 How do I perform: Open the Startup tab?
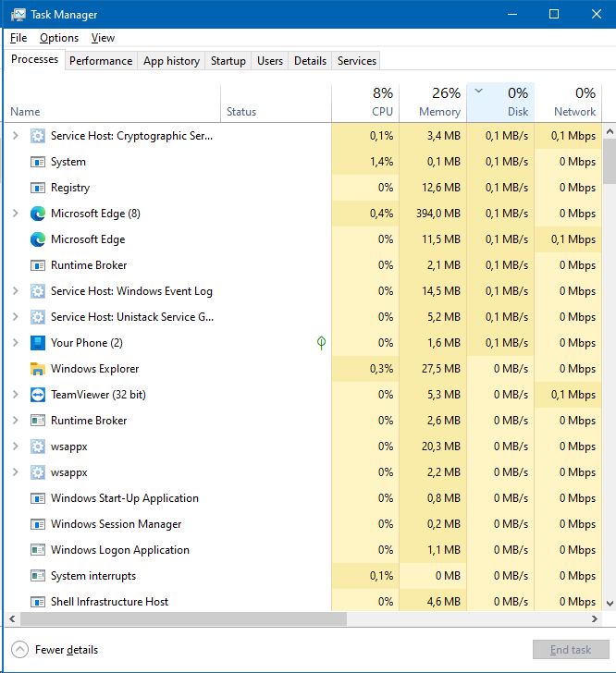click(x=228, y=61)
